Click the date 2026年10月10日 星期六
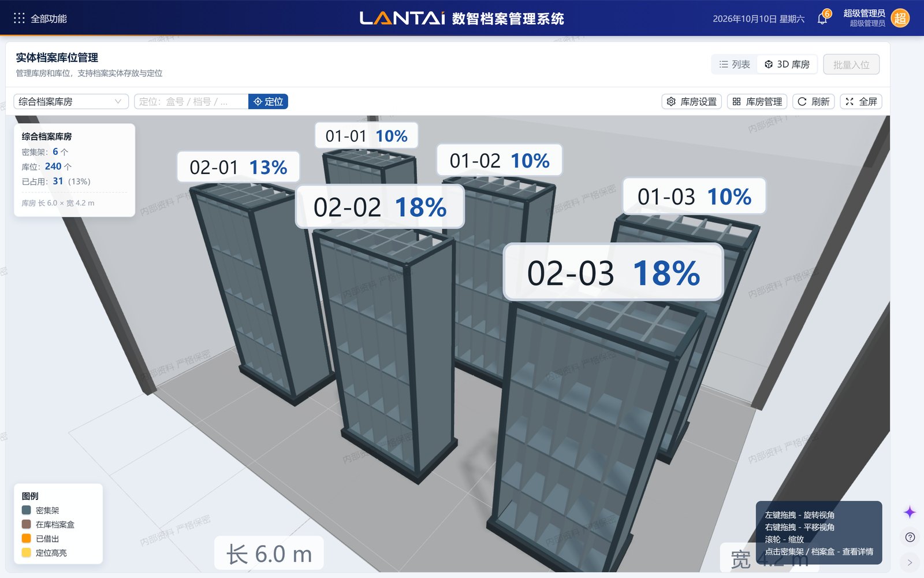Viewport: 924px width, 578px height. coord(758,18)
